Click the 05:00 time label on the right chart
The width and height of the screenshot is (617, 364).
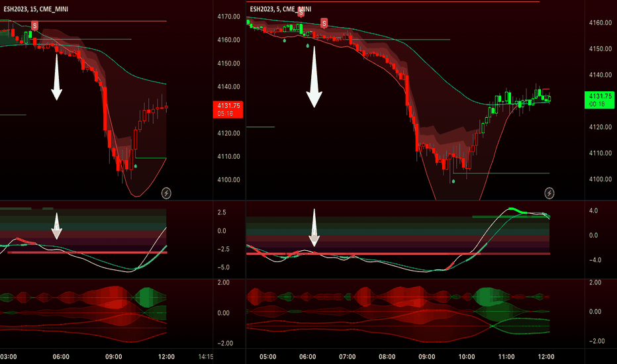[267, 357]
